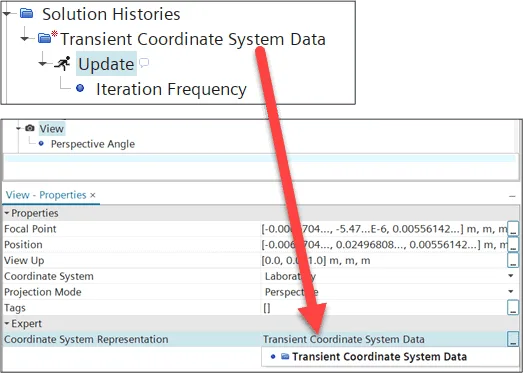The width and height of the screenshot is (523, 373).
Task: Open Coordinate System Representation editor button
Action: 513,339
